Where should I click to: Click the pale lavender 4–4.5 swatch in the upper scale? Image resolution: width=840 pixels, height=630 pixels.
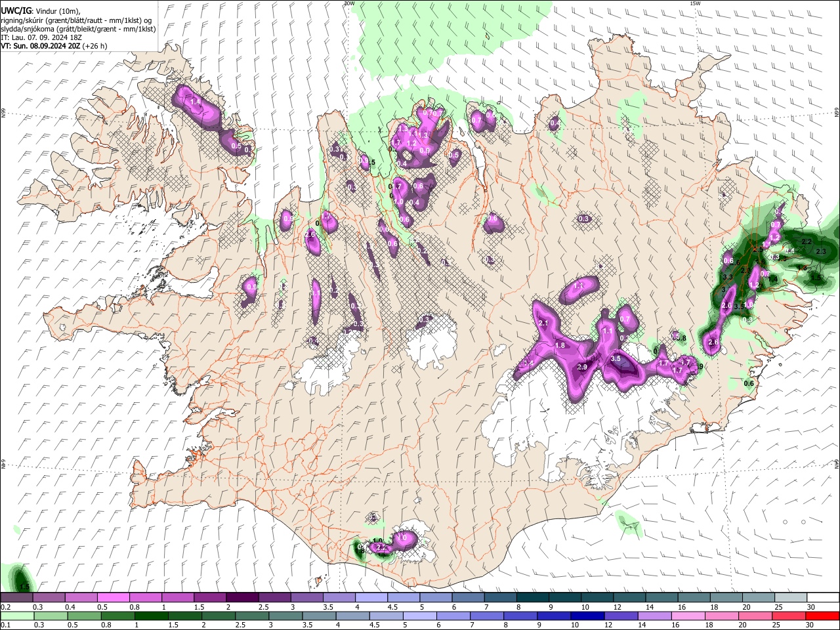(370, 598)
